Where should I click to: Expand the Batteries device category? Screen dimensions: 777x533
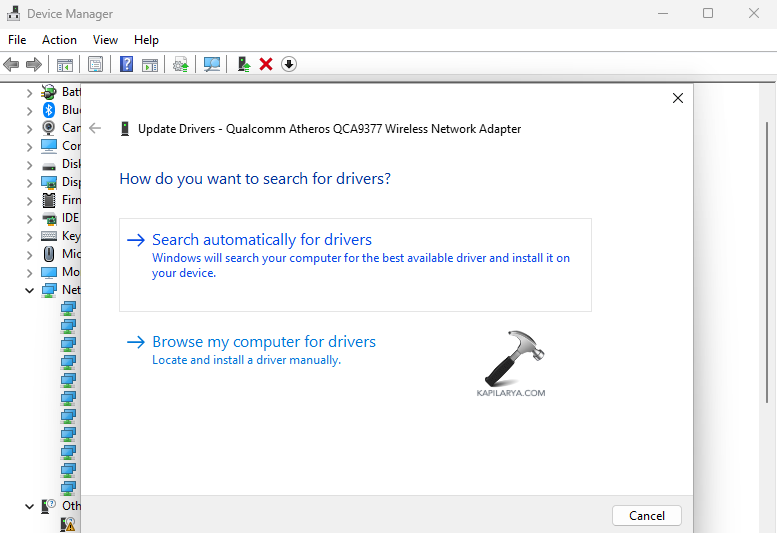point(30,92)
